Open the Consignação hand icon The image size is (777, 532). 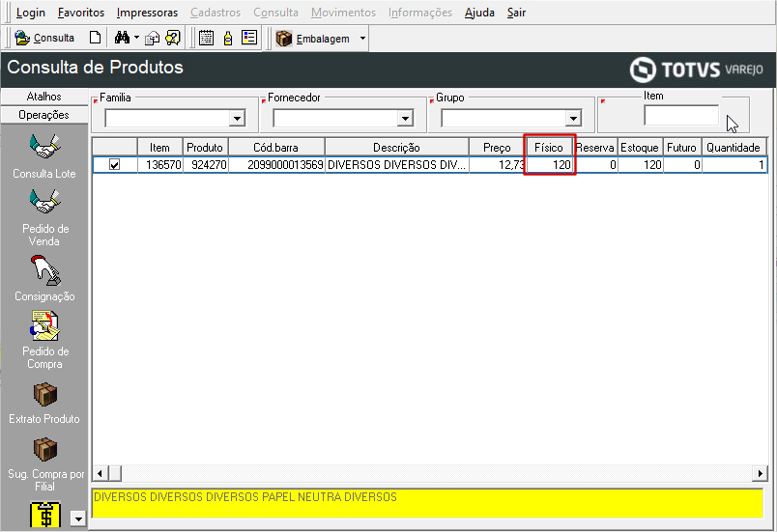(x=45, y=270)
